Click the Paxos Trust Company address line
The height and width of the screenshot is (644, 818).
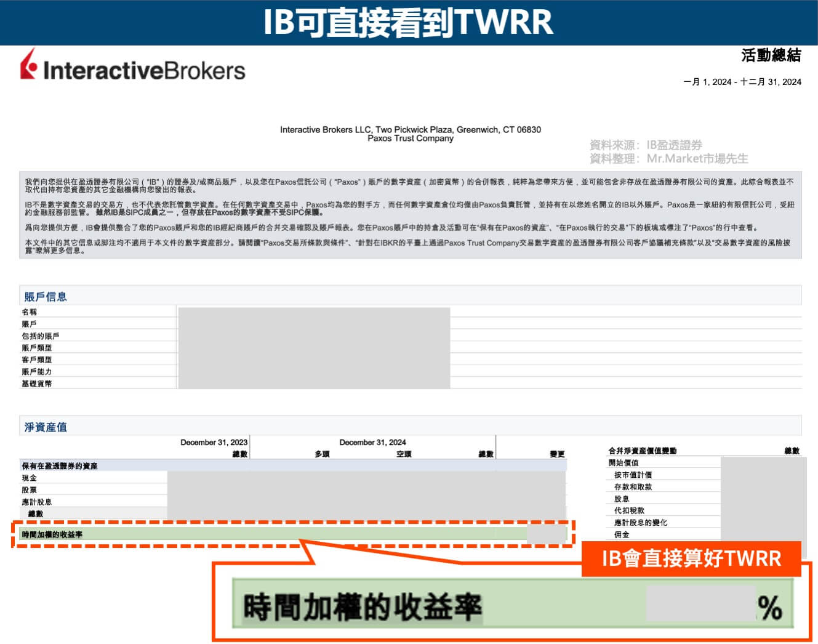[410, 138]
